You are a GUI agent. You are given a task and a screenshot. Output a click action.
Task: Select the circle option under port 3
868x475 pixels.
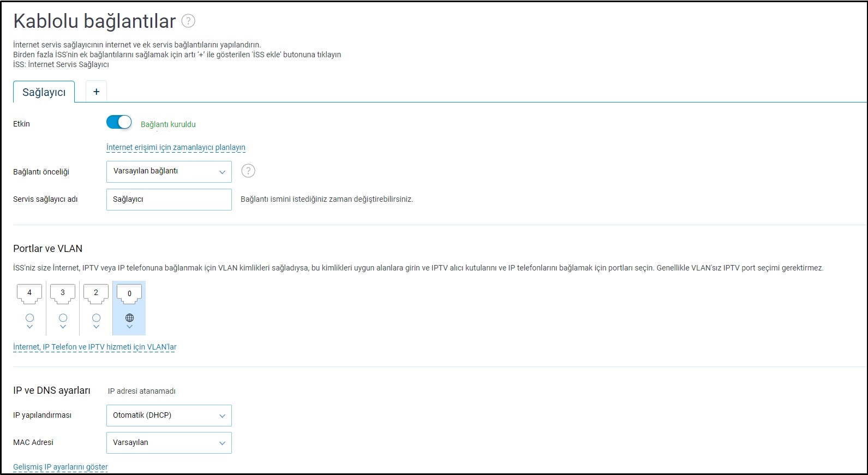pos(63,317)
